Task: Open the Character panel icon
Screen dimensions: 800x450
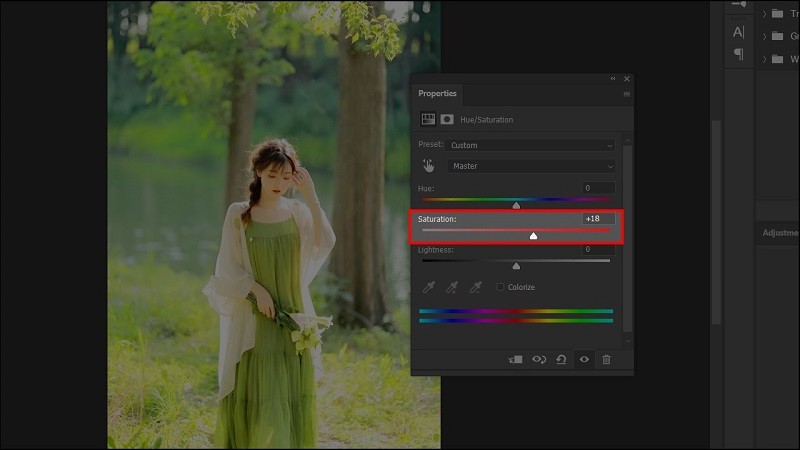Action: pyautogui.click(x=738, y=32)
